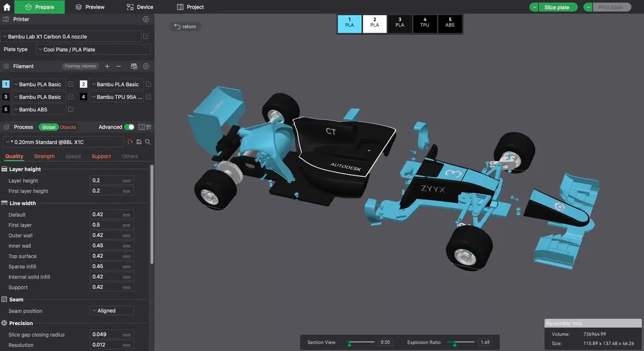Add a filament with the plus icon

[x=107, y=66]
